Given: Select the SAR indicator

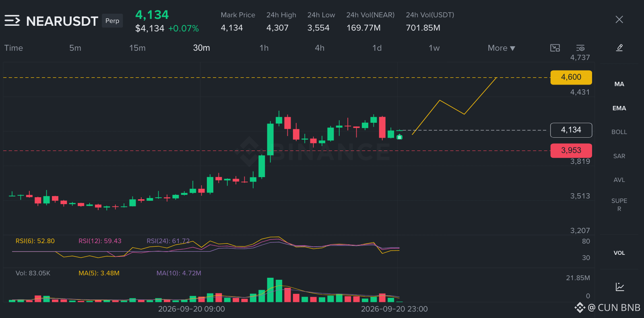Looking at the screenshot, I should click(x=619, y=156).
